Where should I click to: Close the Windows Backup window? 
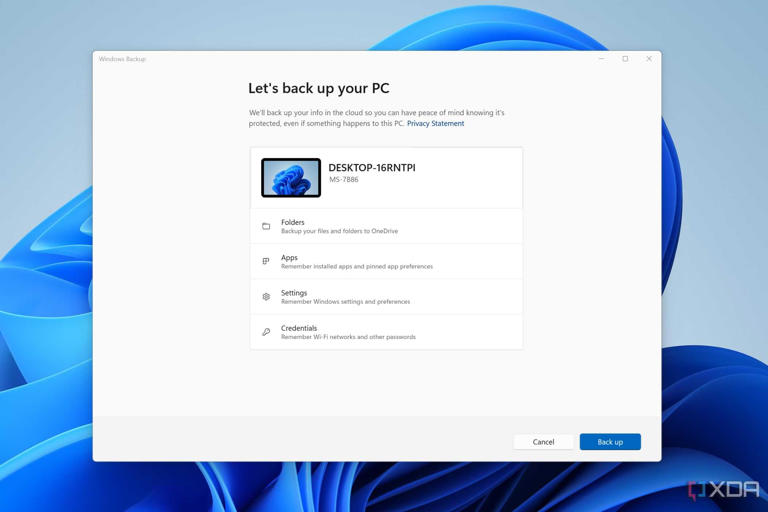649,59
